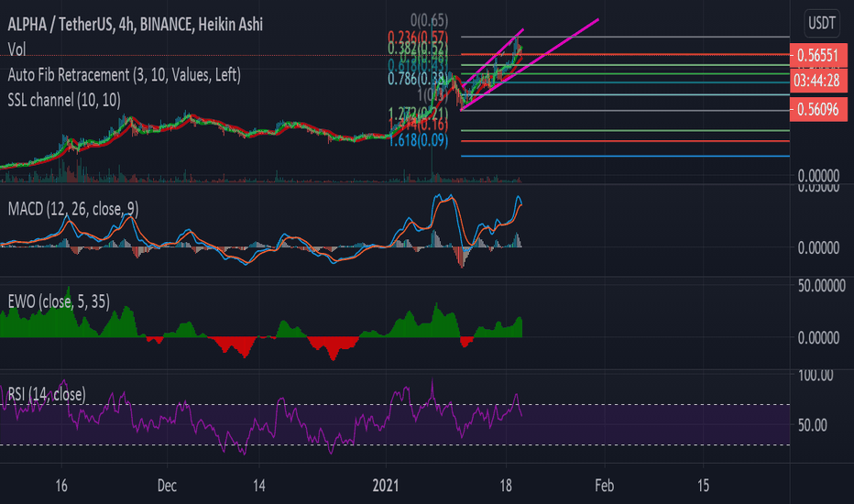Click the MACD (12, 26, close, 9) label
This screenshot has height=504, width=854.
pos(73,209)
